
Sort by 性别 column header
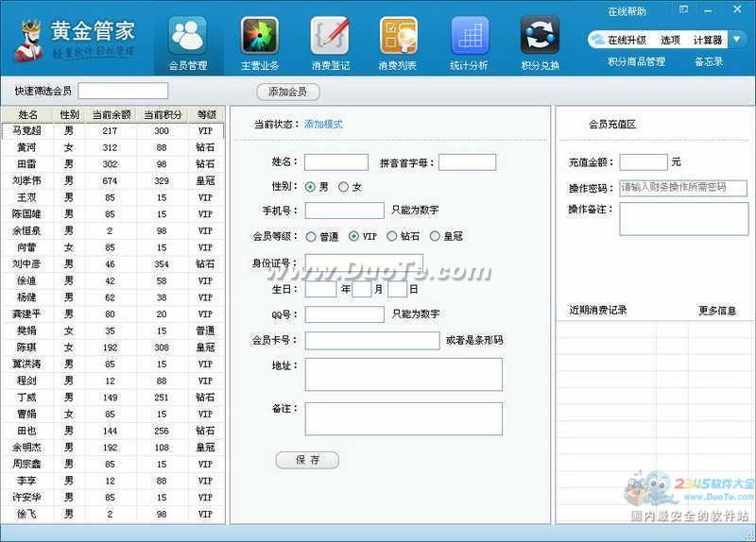tap(69, 114)
